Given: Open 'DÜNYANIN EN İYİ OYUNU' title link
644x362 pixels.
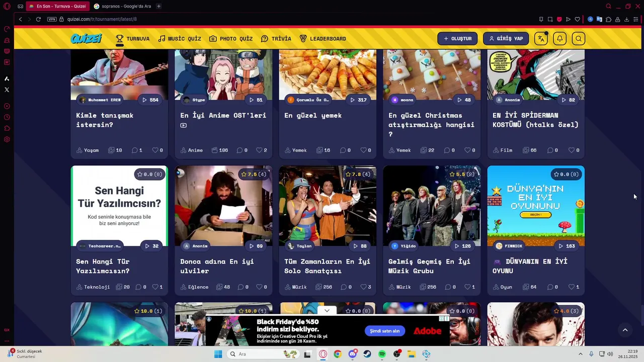Looking at the screenshot, I should point(530,266).
